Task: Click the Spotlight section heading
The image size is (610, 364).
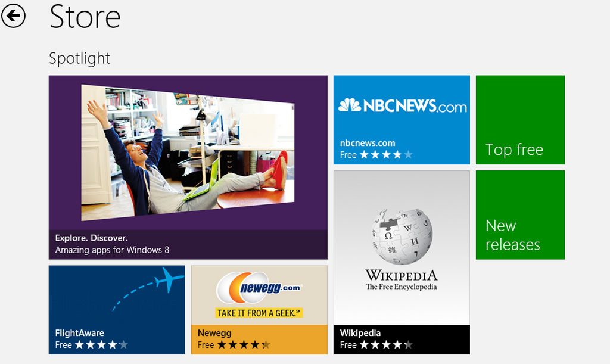Action: coord(79,58)
